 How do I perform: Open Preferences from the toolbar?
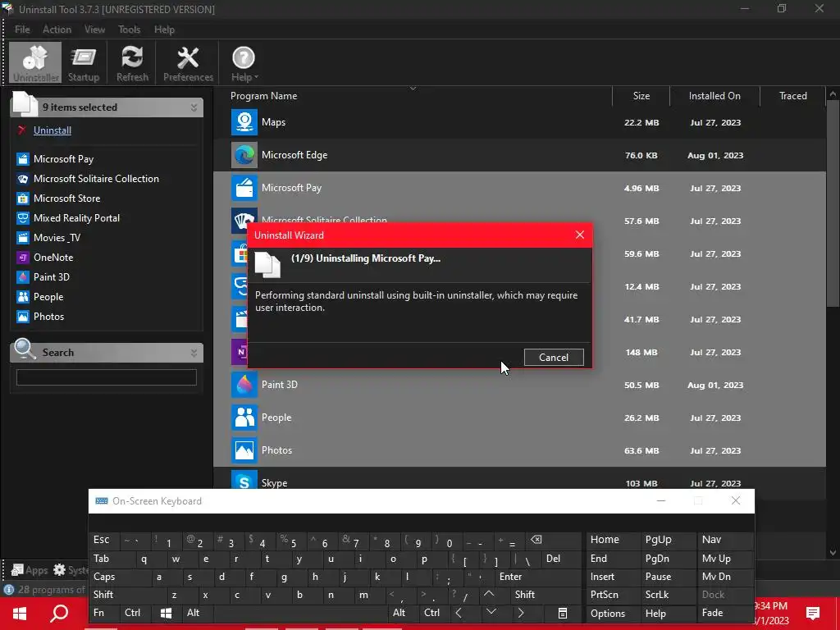188,63
